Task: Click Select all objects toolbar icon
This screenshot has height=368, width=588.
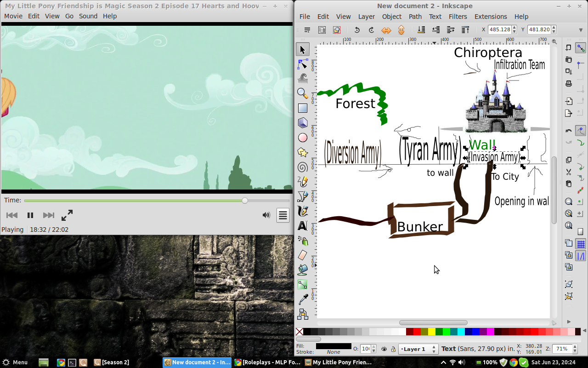Action: 307,30
